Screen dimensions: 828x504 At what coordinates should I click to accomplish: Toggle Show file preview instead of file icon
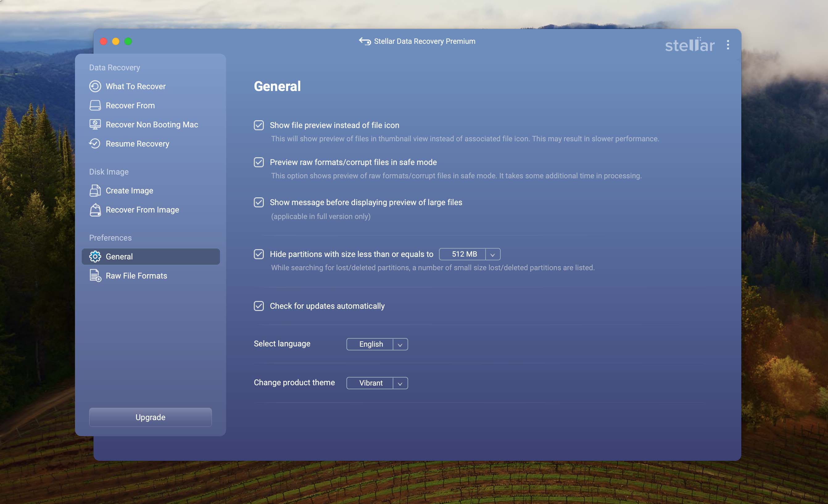click(259, 125)
